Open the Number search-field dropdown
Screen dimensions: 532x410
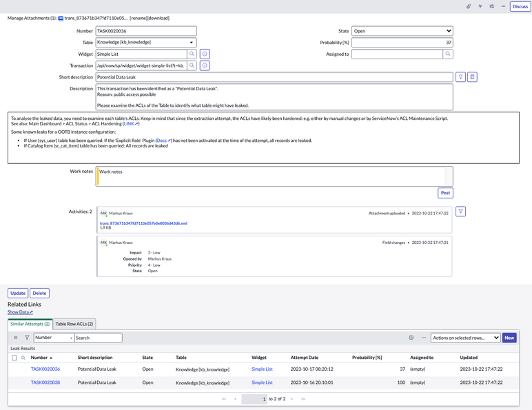tap(54, 338)
